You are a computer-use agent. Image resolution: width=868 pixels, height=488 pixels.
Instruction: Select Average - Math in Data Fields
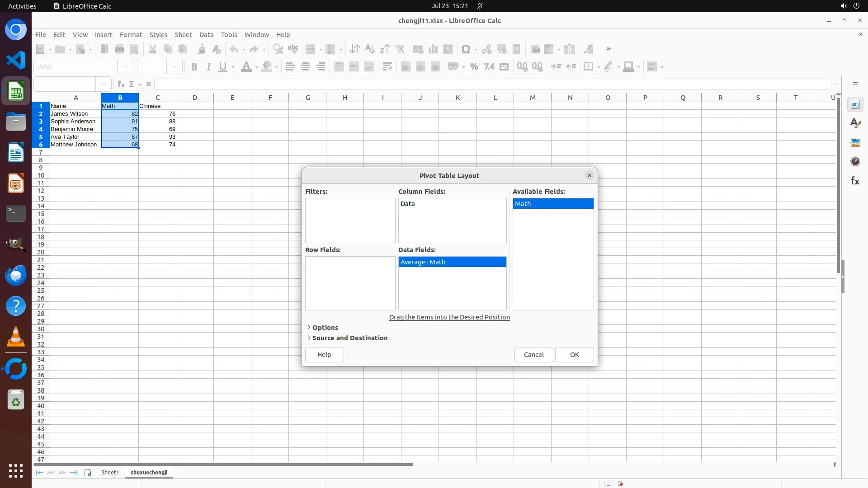click(452, 262)
